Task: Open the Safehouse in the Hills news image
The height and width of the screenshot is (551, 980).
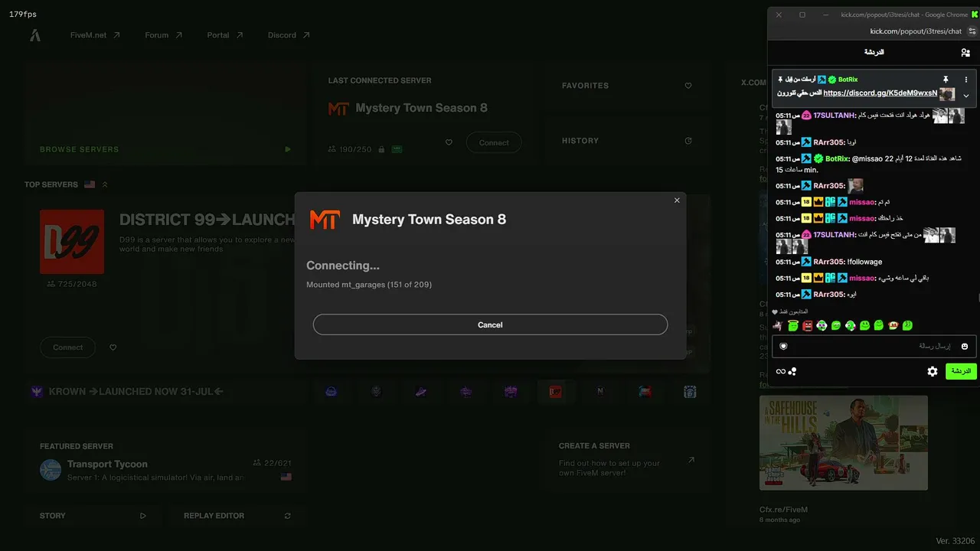Action: [x=844, y=442]
